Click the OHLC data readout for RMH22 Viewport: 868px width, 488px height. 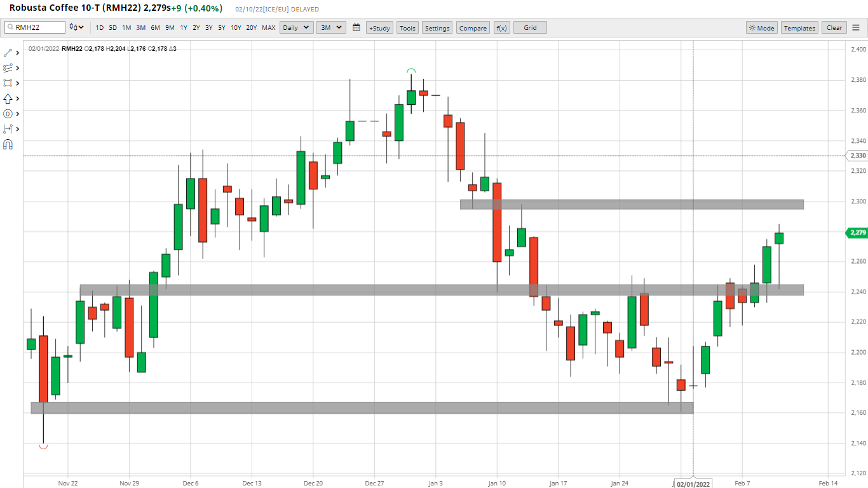point(102,48)
